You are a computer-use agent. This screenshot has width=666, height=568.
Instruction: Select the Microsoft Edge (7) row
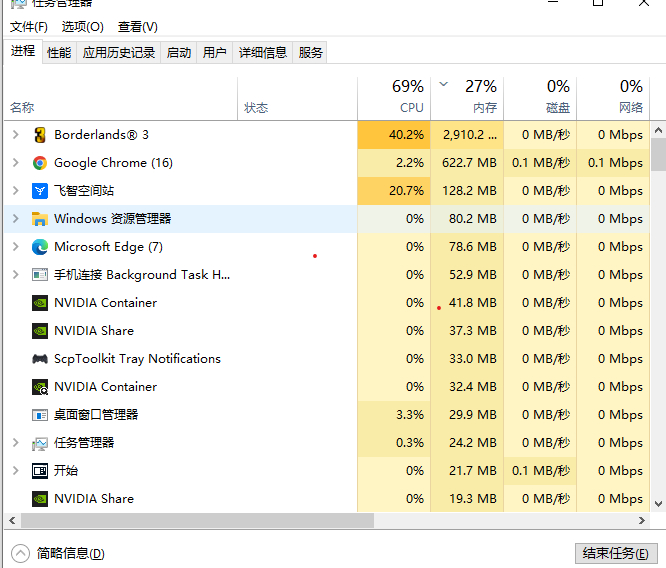pyautogui.click(x=327, y=247)
